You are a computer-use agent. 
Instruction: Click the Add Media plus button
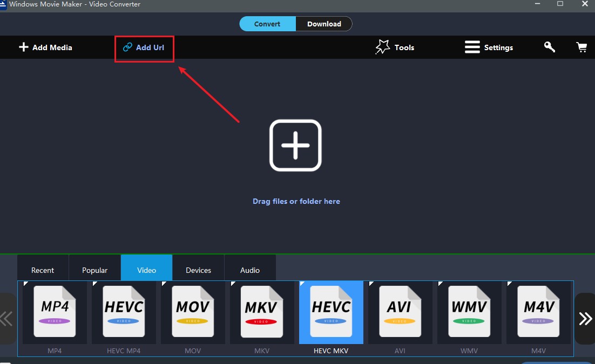click(45, 47)
